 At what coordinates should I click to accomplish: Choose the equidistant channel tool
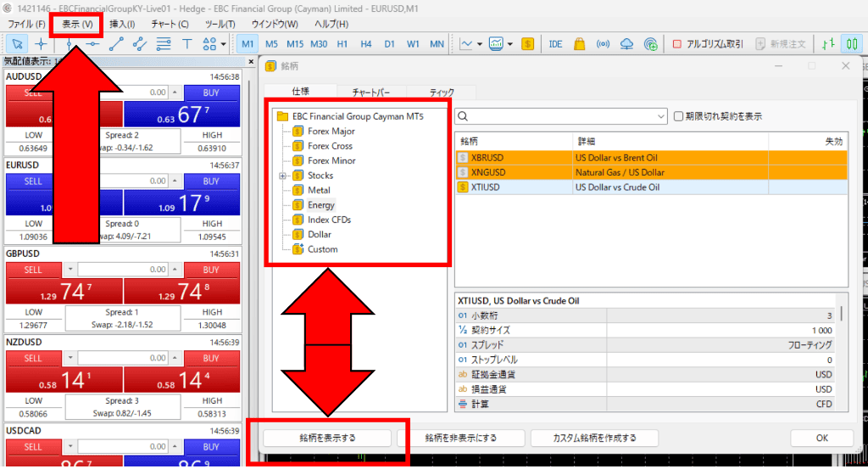[140, 44]
